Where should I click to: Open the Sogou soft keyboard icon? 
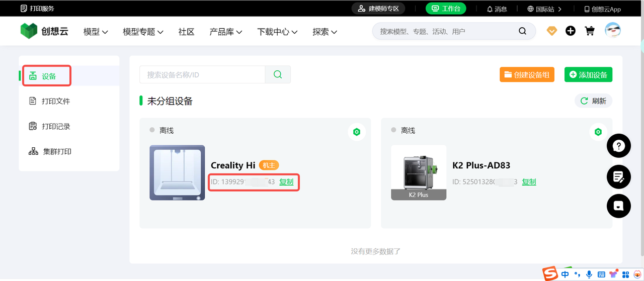point(601,274)
